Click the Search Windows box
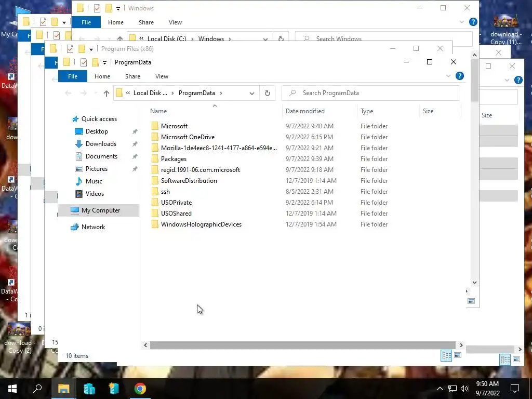The height and width of the screenshot is (399, 532). click(383, 38)
